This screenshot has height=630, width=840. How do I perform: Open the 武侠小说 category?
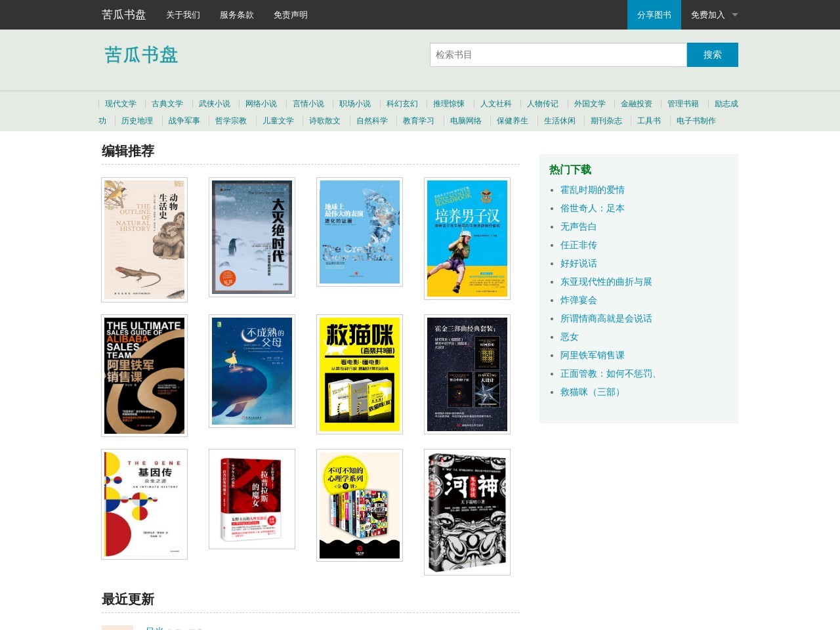point(213,103)
